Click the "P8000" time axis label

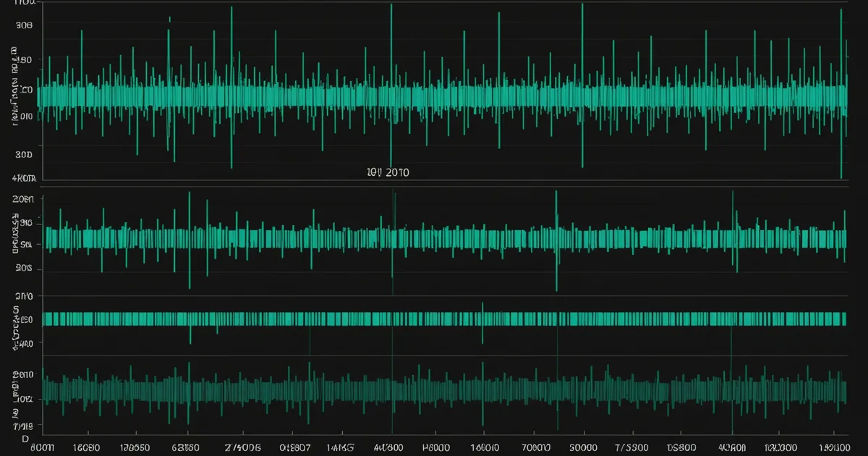(x=437, y=448)
